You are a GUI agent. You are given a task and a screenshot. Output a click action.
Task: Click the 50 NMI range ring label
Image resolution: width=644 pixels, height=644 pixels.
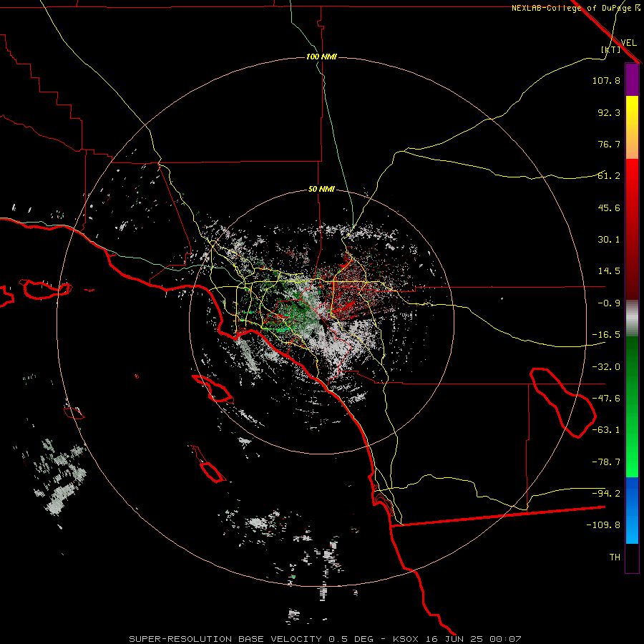[321, 189]
